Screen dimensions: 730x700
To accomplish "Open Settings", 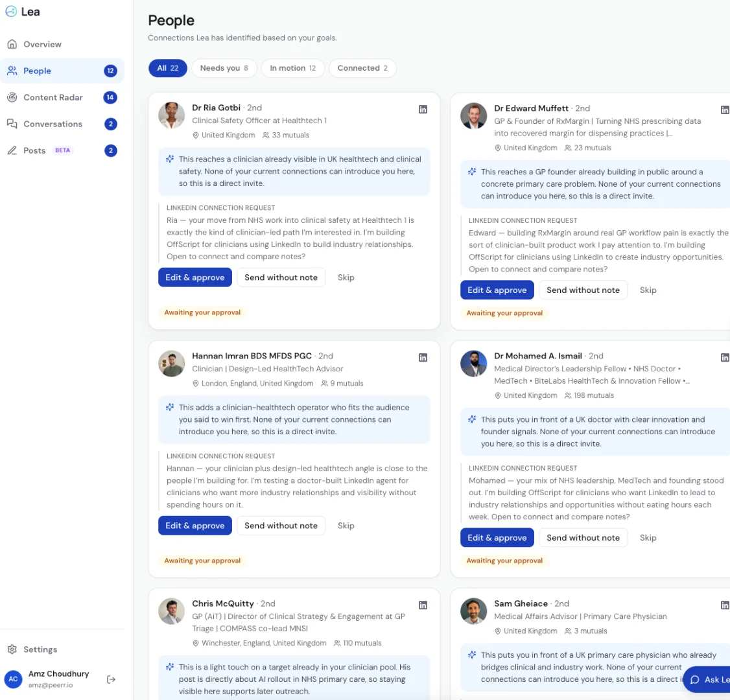I will coord(62,649).
